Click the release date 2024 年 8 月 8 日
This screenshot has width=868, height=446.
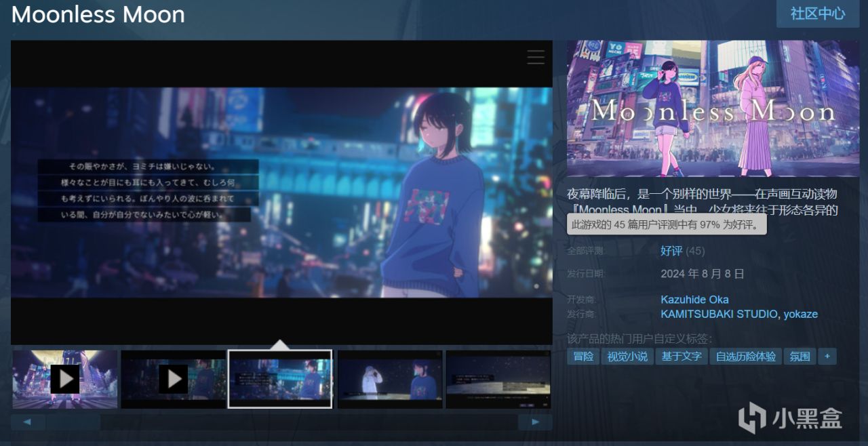[703, 274]
